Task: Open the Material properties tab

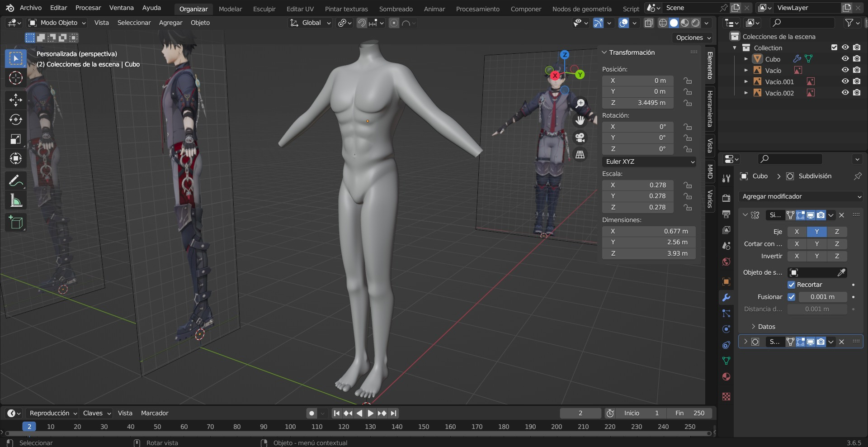Action: pyautogui.click(x=726, y=377)
